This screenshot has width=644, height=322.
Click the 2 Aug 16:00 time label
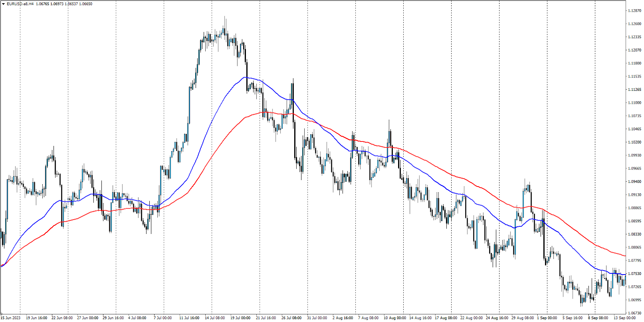(x=343, y=318)
